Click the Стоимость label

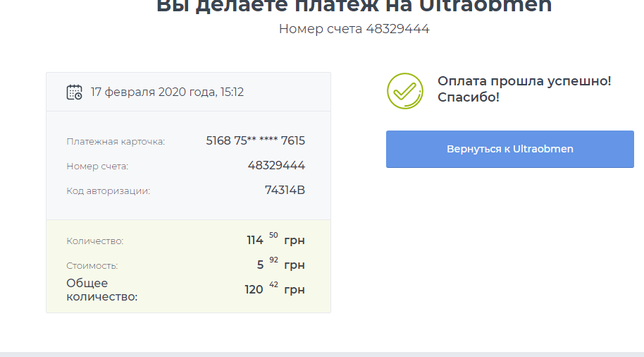[x=92, y=266]
